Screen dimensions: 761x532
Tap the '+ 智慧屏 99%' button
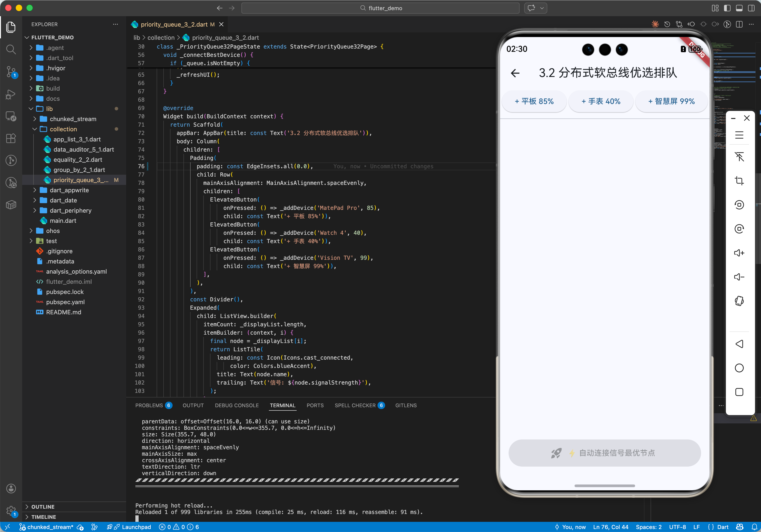(x=671, y=101)
